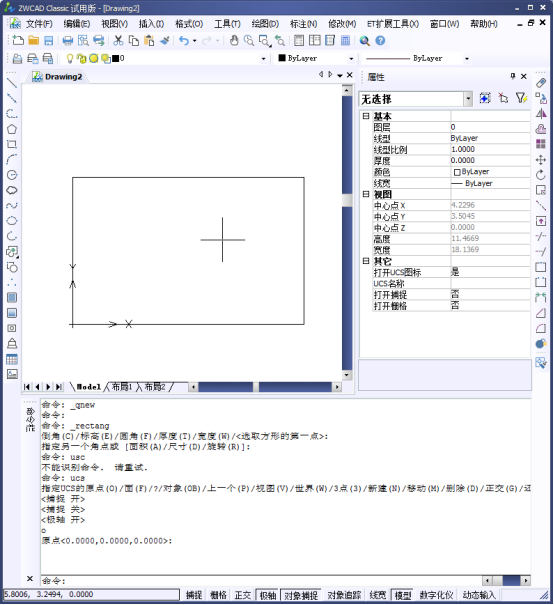Select the Line draw tool
Screen dimensions: 554x605
pos(12,83)
